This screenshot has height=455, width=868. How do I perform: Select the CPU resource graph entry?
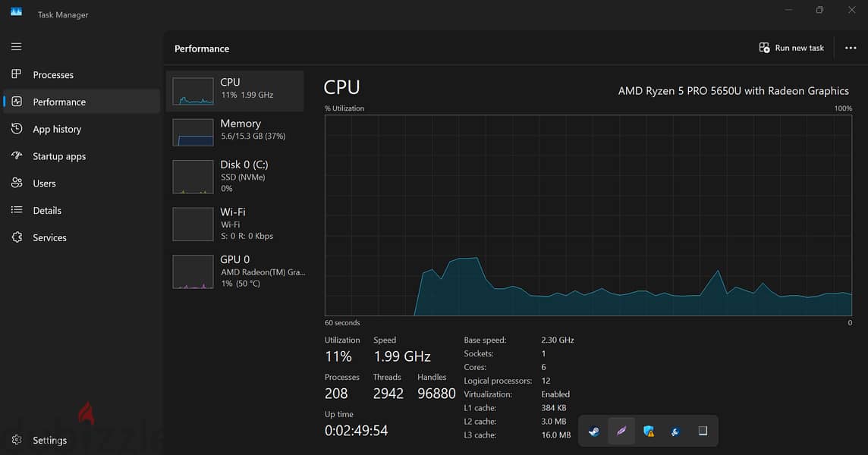pos(234,91)
